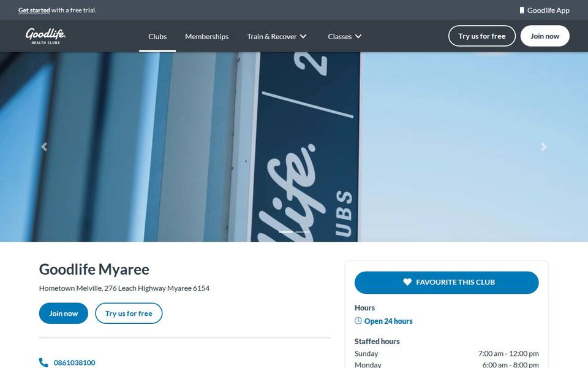
Task: Click blue Join now button under address
Action: pyautogui.click(x=63, y=313)
